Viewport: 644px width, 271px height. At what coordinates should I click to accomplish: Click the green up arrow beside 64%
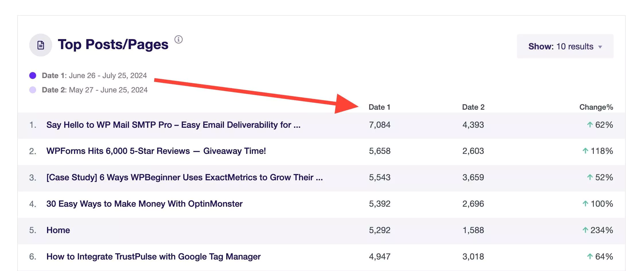pos(590,256)
